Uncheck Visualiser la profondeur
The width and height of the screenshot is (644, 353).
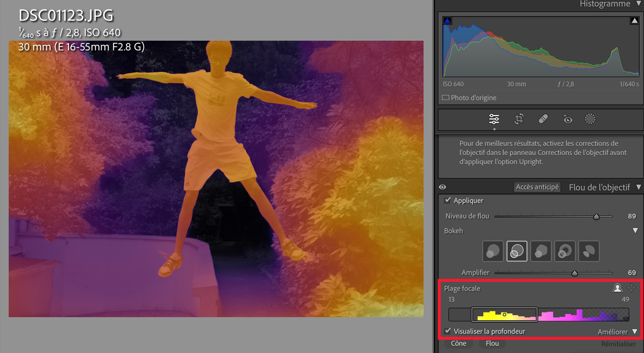[448, 331]
